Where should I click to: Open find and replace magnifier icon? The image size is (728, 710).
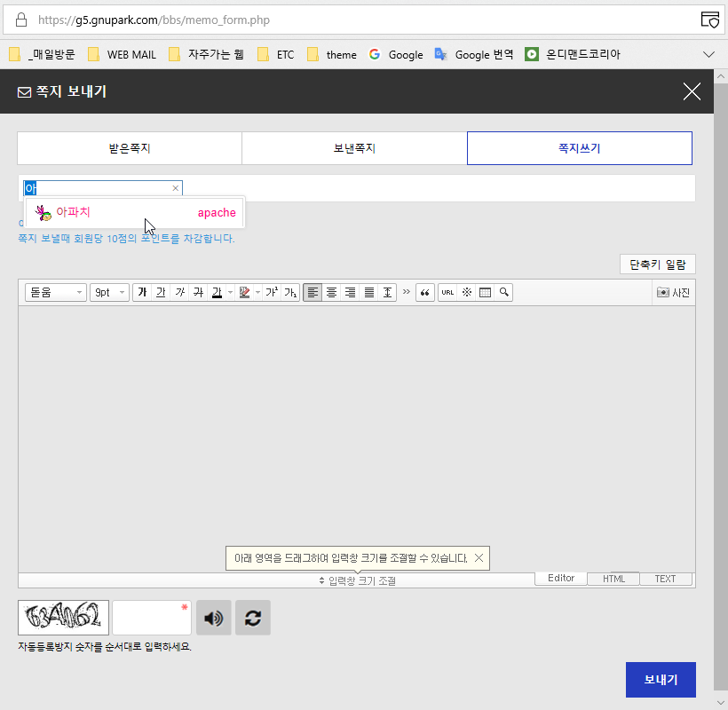tap(503, 293)
